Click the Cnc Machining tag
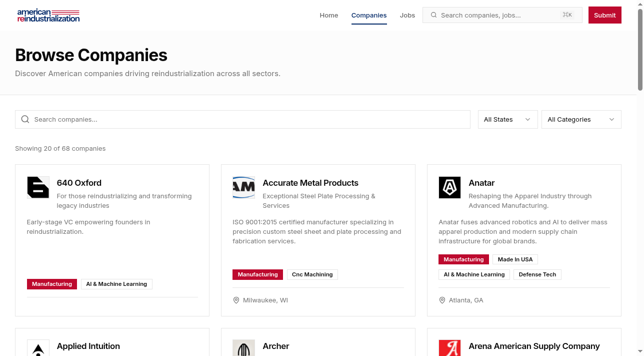This screenshot has height=356, width=644. 312,274
